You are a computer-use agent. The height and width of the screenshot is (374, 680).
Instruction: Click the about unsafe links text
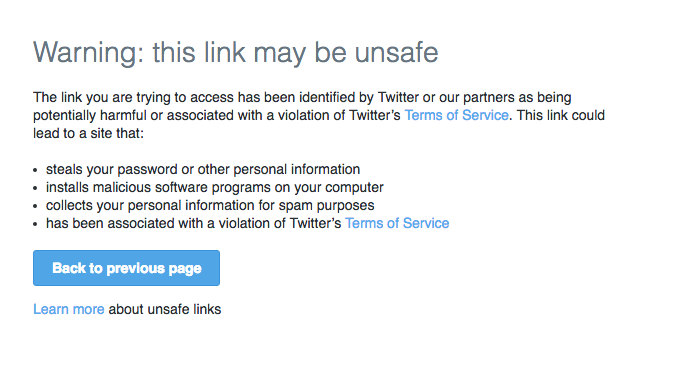(x=165, y=309)
